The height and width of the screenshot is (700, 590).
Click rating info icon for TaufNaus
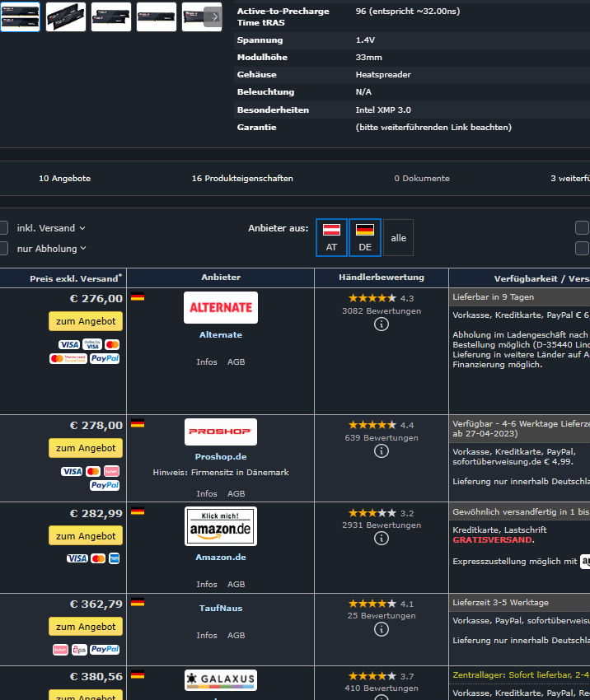click(x=382, y=629)
